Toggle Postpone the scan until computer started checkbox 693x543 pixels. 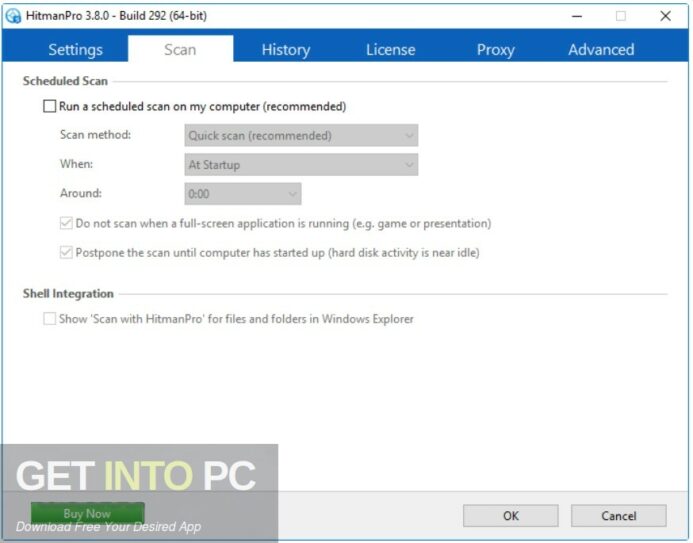[x=66, y=252]
